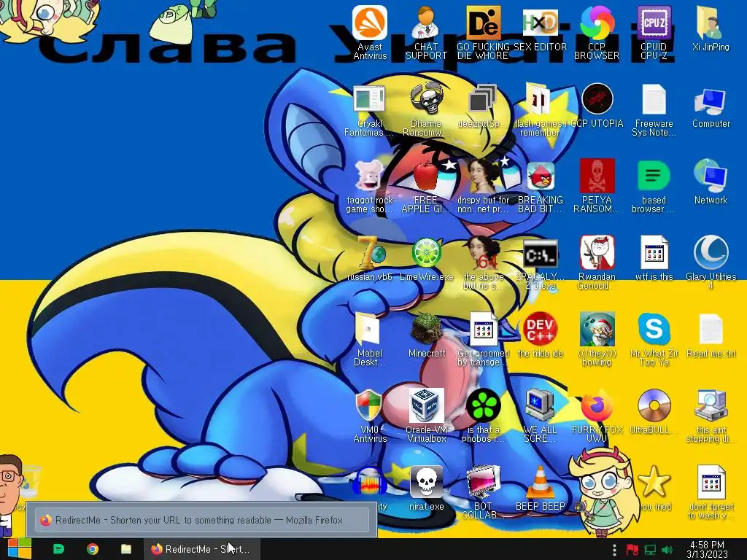Screen dimensions: 747x560
Task: Launch FURRY FOX UWU Firefox icon
Action: [x=597, y=405]
